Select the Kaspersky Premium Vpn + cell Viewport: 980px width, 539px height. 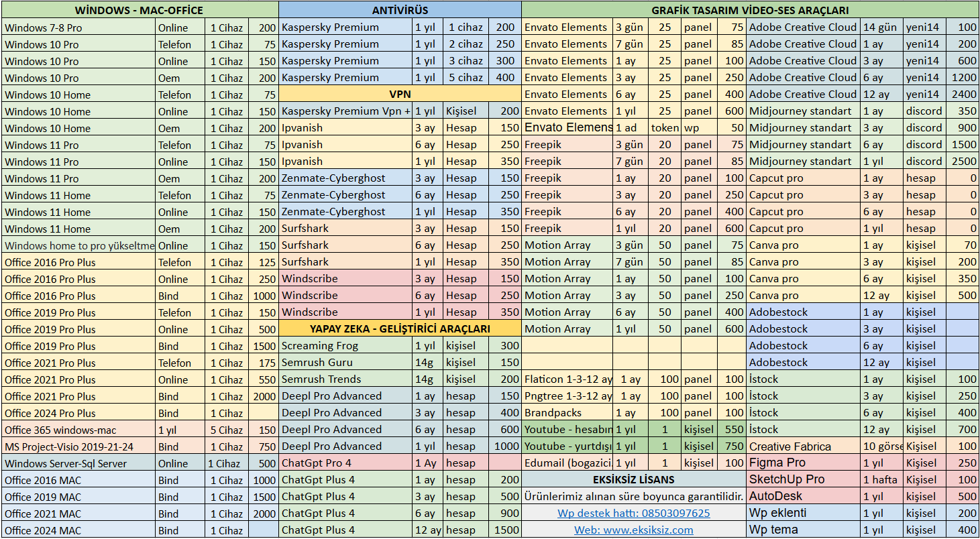[x=345, y=111]
